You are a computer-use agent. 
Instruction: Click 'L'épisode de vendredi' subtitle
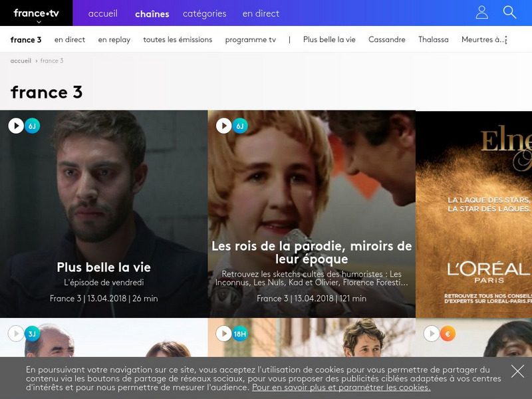point(104,283)
